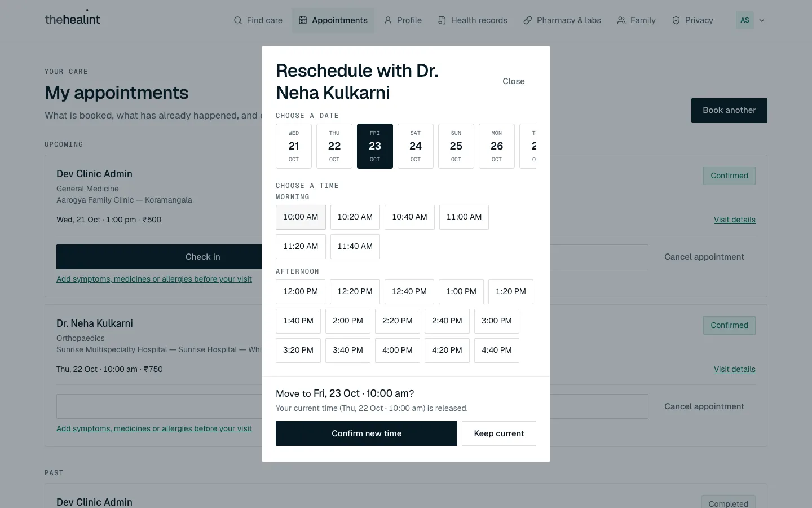The image size is (812, 508).
Task: Click the Pharmacy & labs pill icon
Action: [528, 20]
